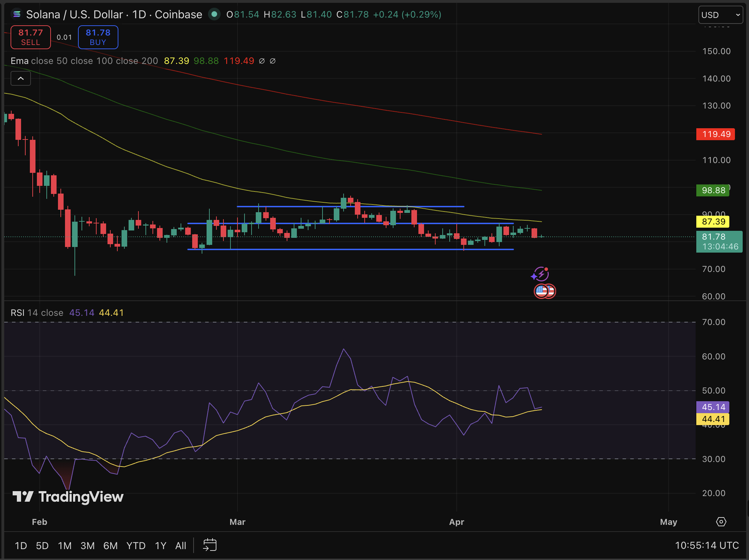
Task: Click first empty-set symbol in Ema legend
Action: click(262, 61)
